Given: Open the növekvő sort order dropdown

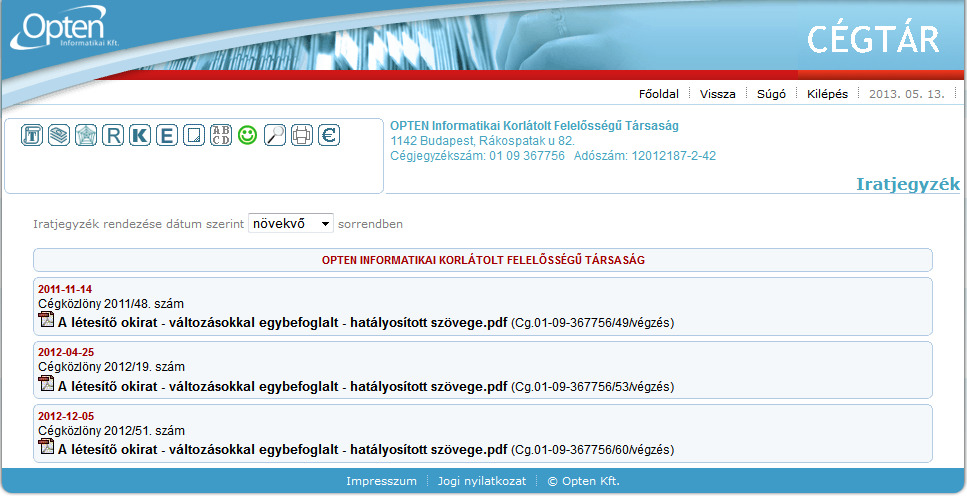Looking at the screenshot, I should (290, 223).
